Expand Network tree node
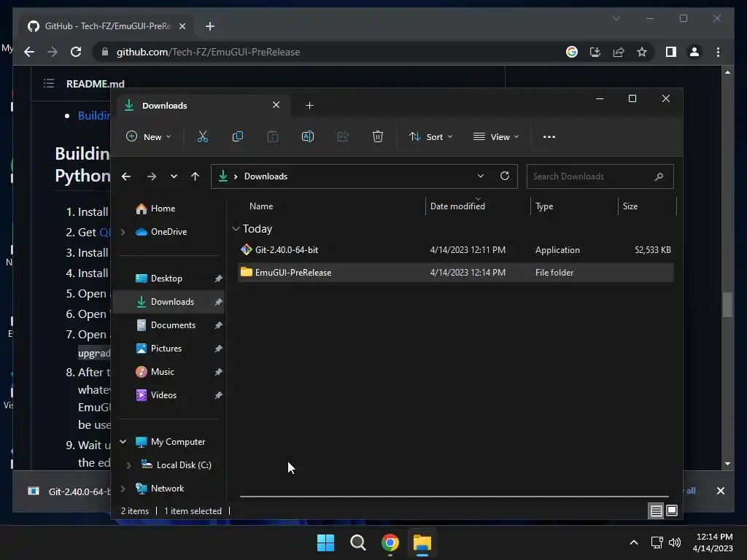This screenshot has height=560, width=747. [123, 489]
